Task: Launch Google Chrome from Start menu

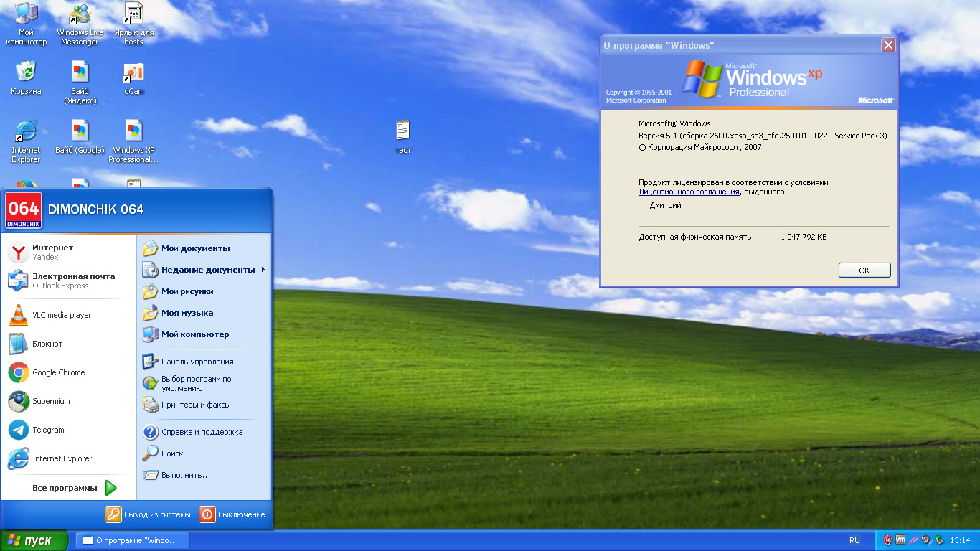Action: pos(58,372)
